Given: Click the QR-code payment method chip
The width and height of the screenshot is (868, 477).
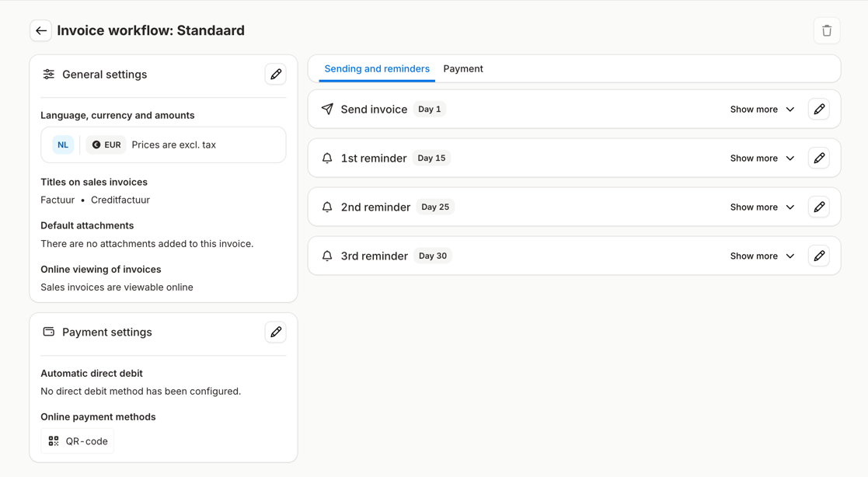Looking at the screenshot, I should tap(78, 441).
